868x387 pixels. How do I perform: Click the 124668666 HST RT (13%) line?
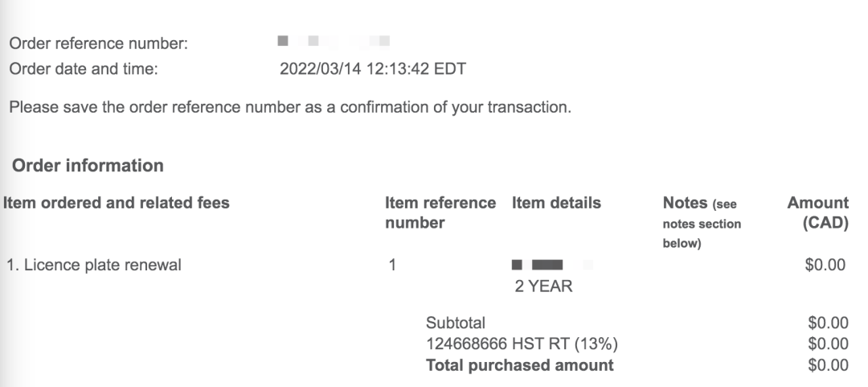tap(522, 345)
